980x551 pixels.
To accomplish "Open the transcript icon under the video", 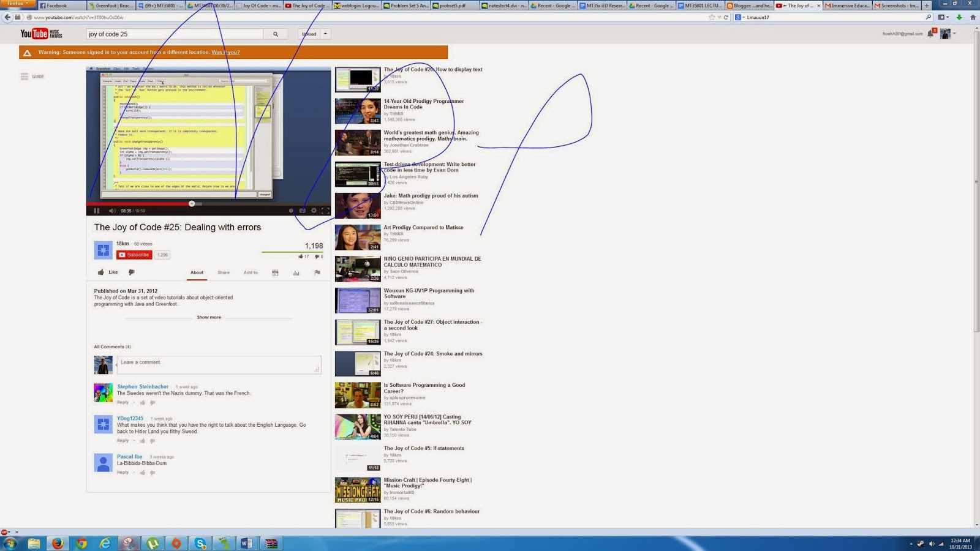I will point(275,273).
